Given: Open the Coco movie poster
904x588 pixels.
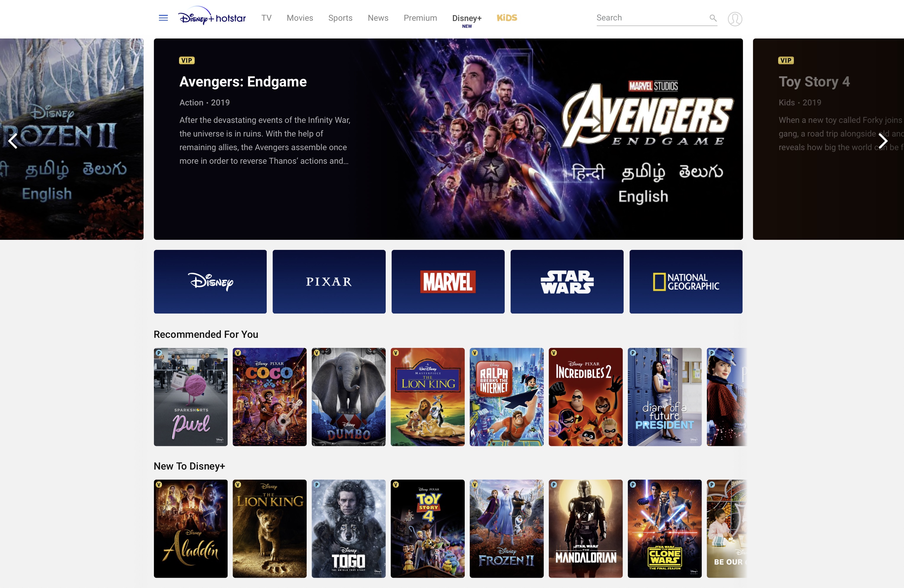Looking at the screenshot, I should click(x=269, y=396).
